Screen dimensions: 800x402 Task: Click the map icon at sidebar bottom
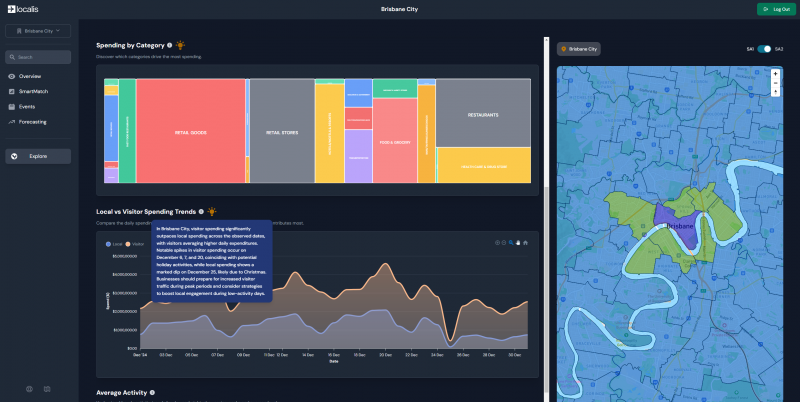point(47,389)
